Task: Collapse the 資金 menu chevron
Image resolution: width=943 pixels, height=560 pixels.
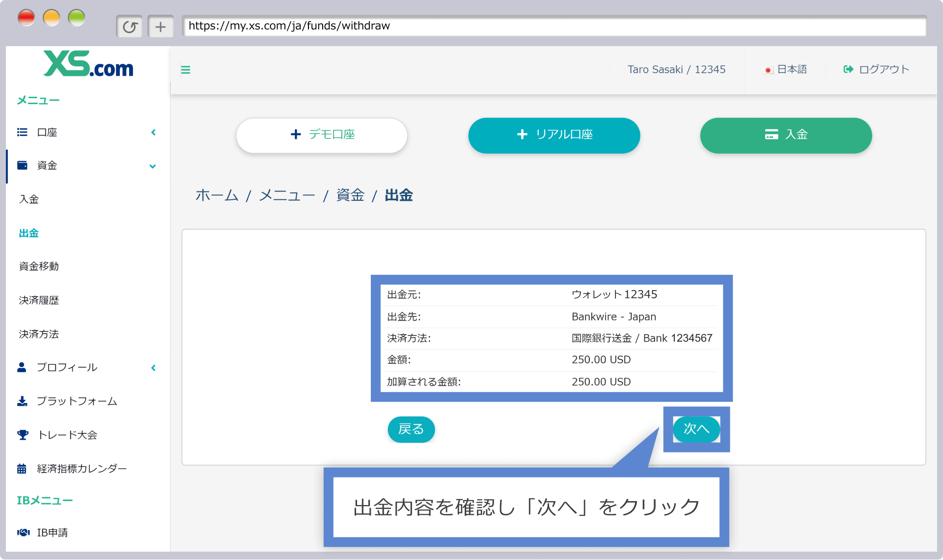Action: [x=153, y=166]
